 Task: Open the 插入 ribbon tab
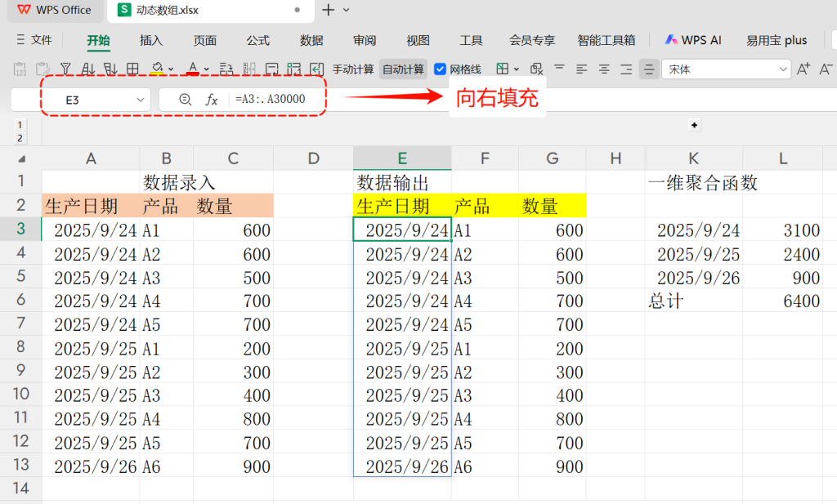point(151,41)
